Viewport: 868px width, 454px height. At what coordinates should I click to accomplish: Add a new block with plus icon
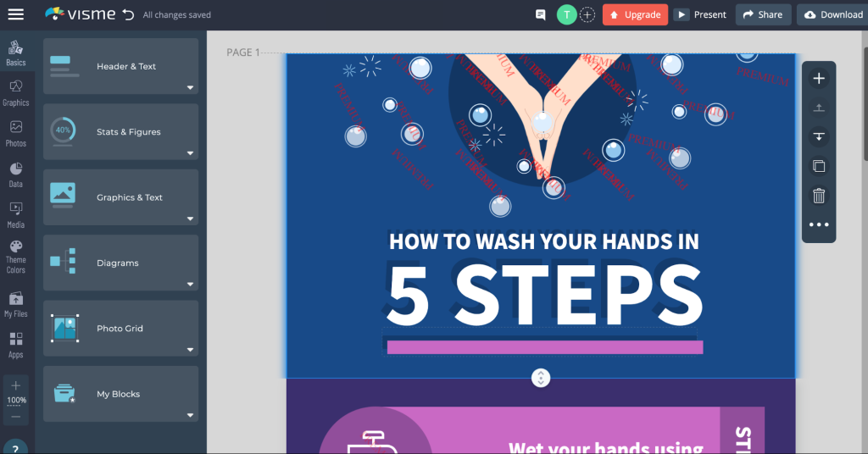coord(819,79)
